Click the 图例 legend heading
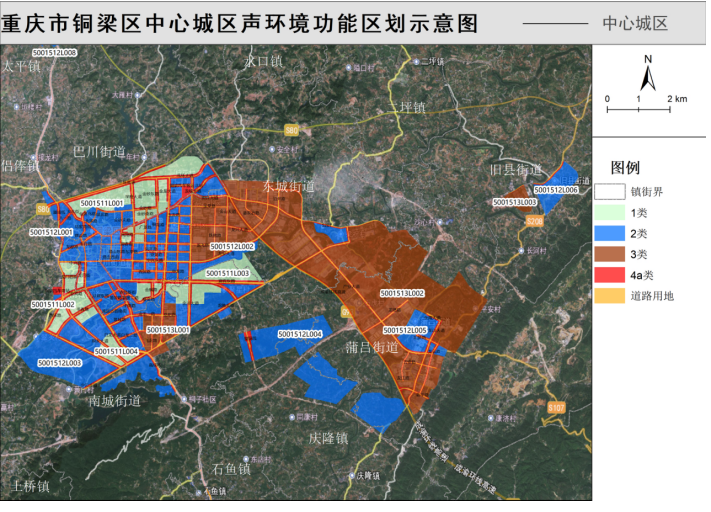Image resolution: width=711 pixels, height=512 pixels. tap(625, 166)
